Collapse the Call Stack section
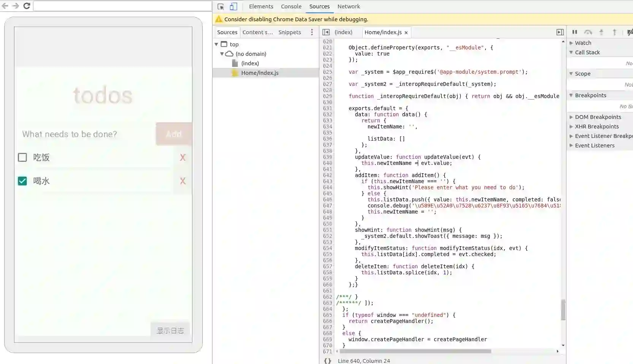 [571, 52]
